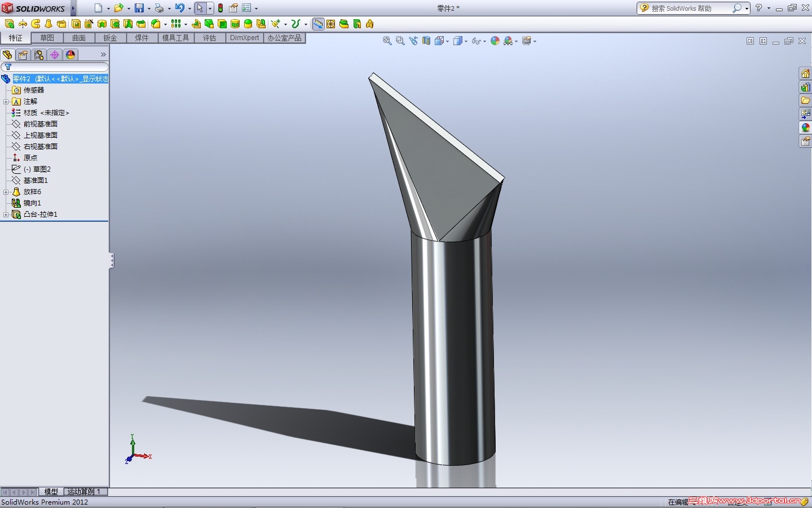The image size is (812, 508).
Task: Choose the Fillet feature tool
Action: tap(156, 24)
